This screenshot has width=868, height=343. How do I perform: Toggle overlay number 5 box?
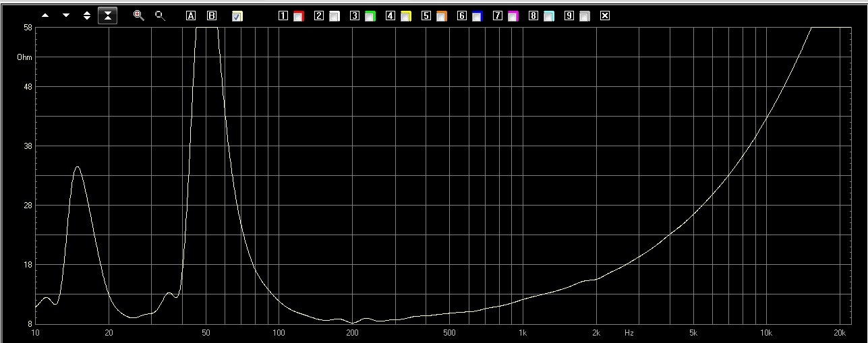(426, 15)
